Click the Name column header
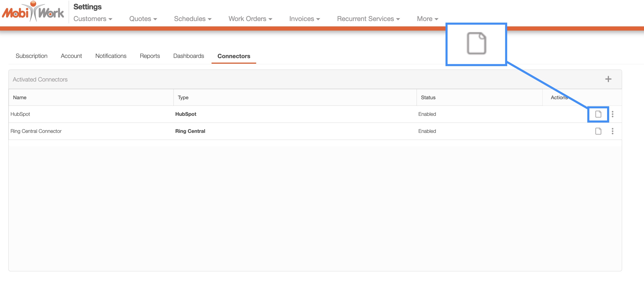The image size is (644, 283). 20,98
